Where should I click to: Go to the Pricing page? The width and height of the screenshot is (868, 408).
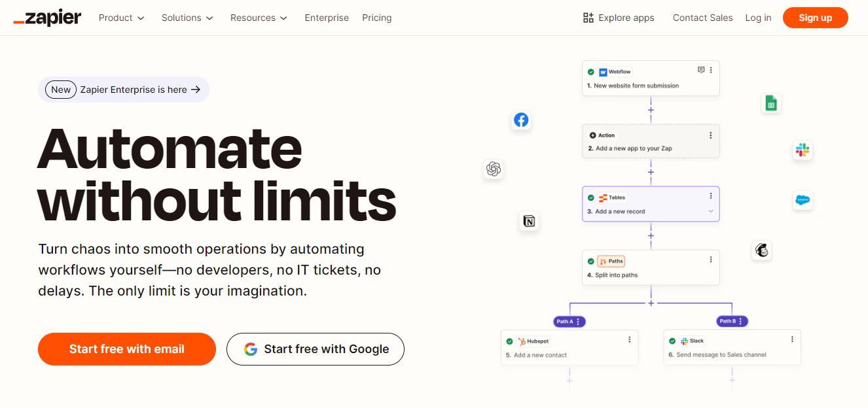pyautogui.click(x=377, y=18)
